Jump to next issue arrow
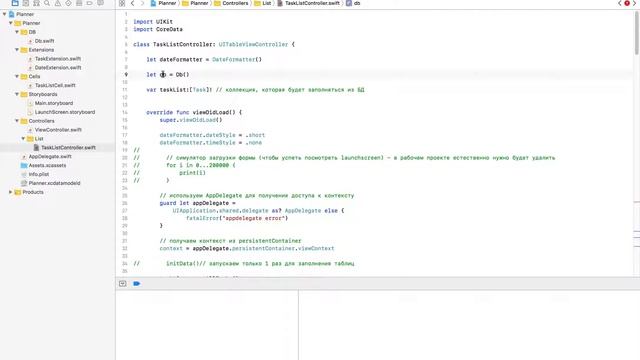Screen dimensions: 640x360 click(635, 3)
